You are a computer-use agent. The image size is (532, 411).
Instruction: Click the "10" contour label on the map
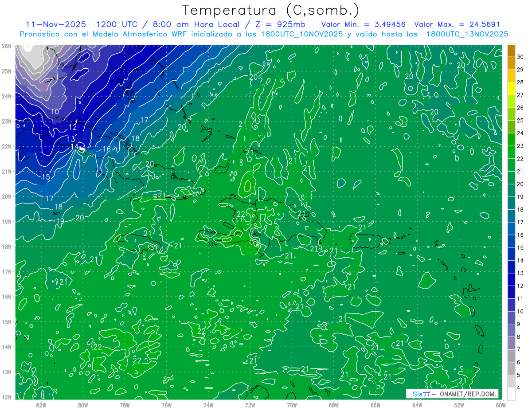tap(55, 112)
